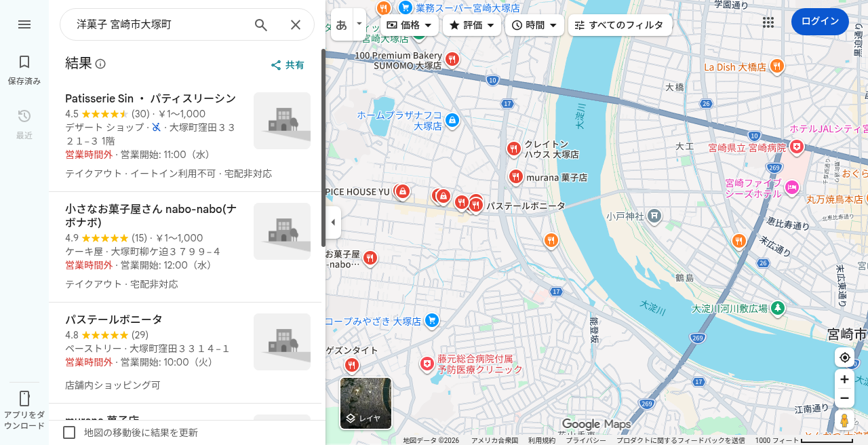Click the results list scrollbar
Screen dimensions: 868x445
323,148
